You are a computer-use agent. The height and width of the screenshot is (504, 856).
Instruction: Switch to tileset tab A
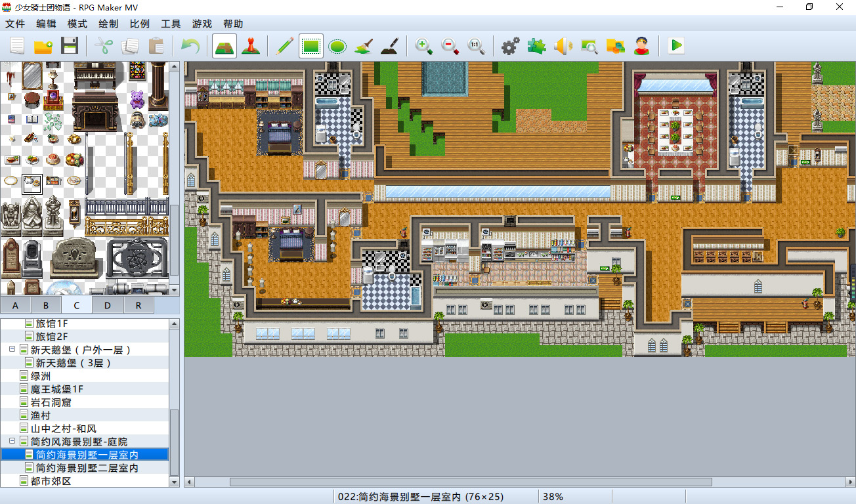[15, 305]
